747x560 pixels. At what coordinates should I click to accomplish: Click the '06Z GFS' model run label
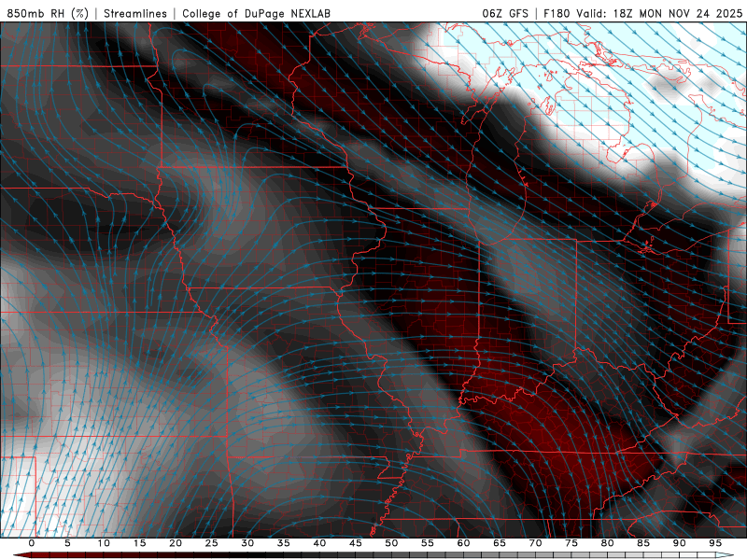tap(505, 13)
